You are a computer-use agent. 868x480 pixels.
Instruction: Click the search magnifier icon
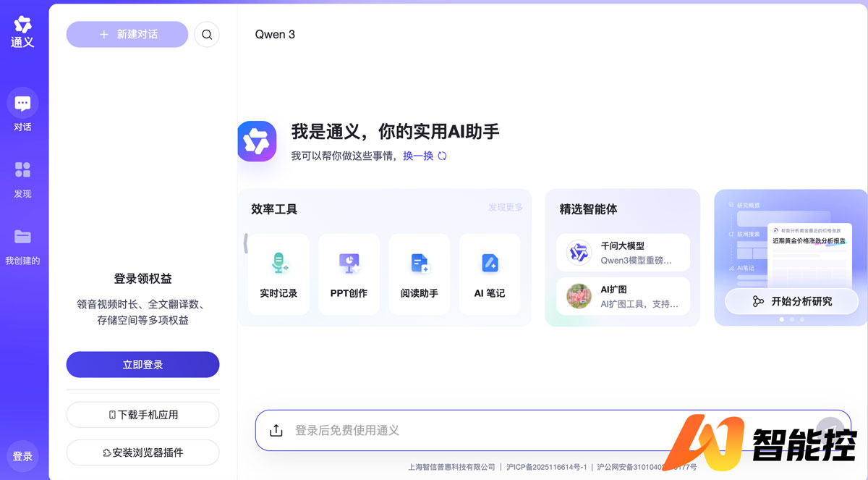tap(207, 34)
